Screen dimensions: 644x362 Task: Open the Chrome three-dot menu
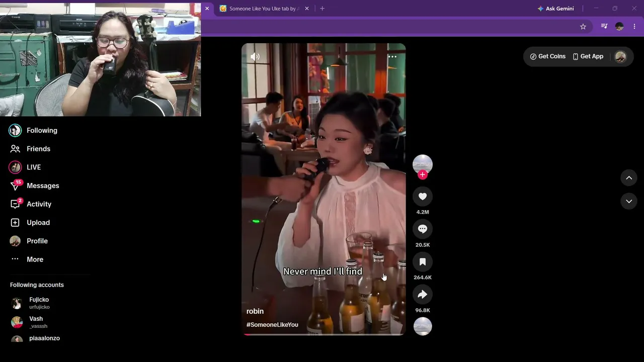pyautogui.click(x=634, y=27)
